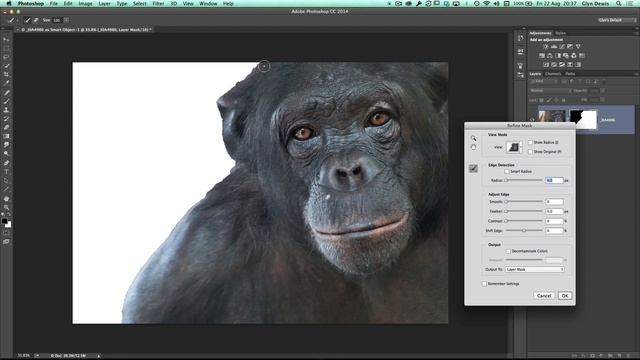Select the Eyedropper tool
This screenshot has height=360, width=640.
[x=6, y=83]
